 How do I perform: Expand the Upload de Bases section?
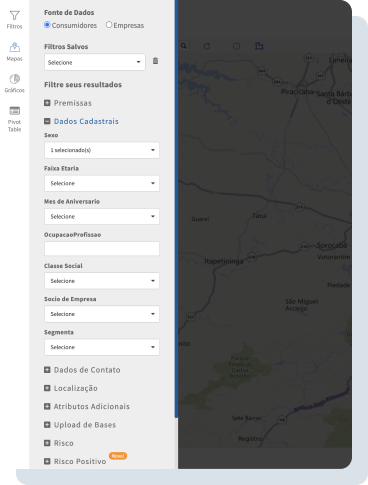pyautogui.click(x=80, y=425)
